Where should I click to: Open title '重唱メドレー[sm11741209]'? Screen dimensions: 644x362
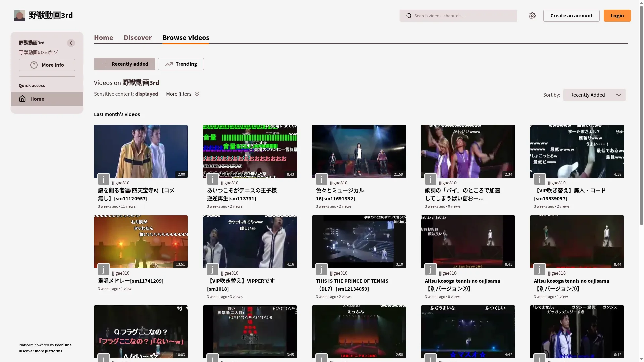(130, 281)
